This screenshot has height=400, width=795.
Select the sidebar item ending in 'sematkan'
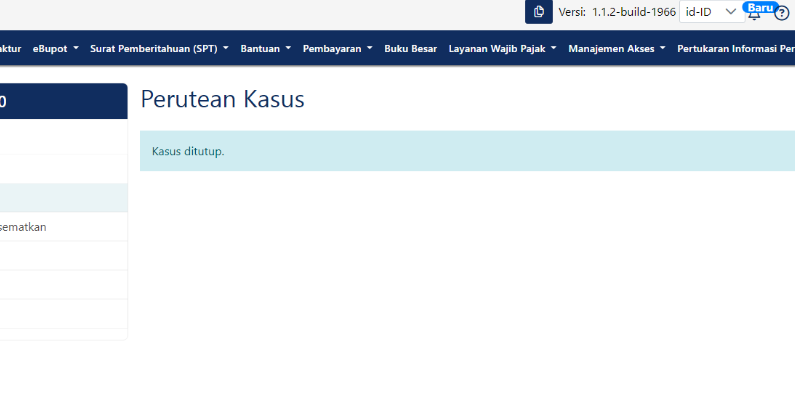pos(60,227)
